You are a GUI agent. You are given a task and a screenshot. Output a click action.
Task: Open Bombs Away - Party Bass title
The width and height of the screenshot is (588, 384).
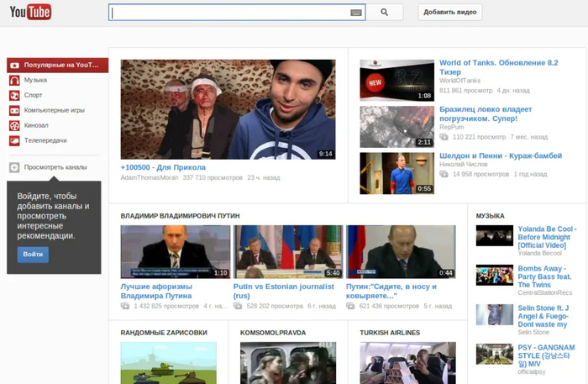point(544,276)
